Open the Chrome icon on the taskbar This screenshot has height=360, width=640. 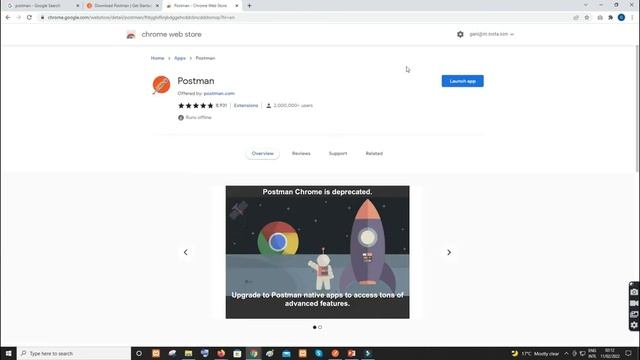[253, 353]
